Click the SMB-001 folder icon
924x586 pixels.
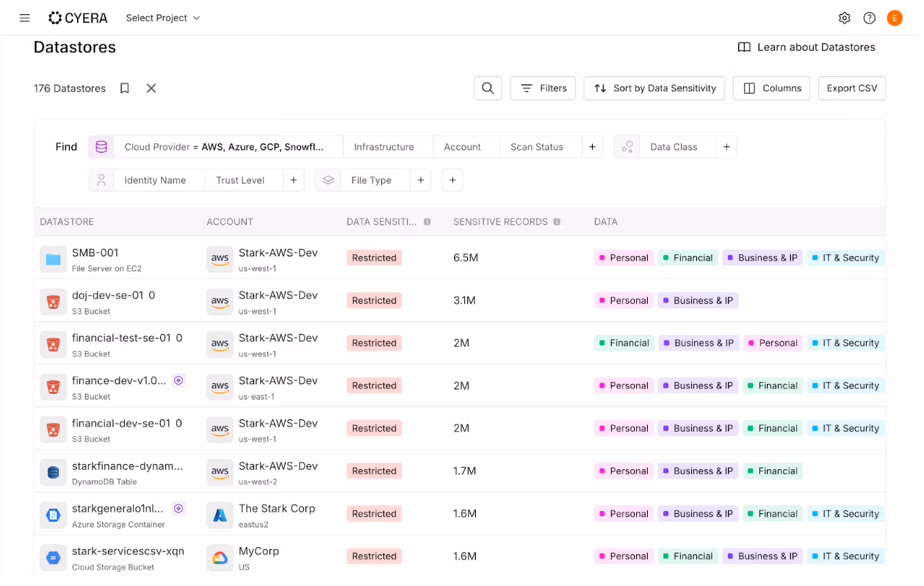click(x=53, y=258)
